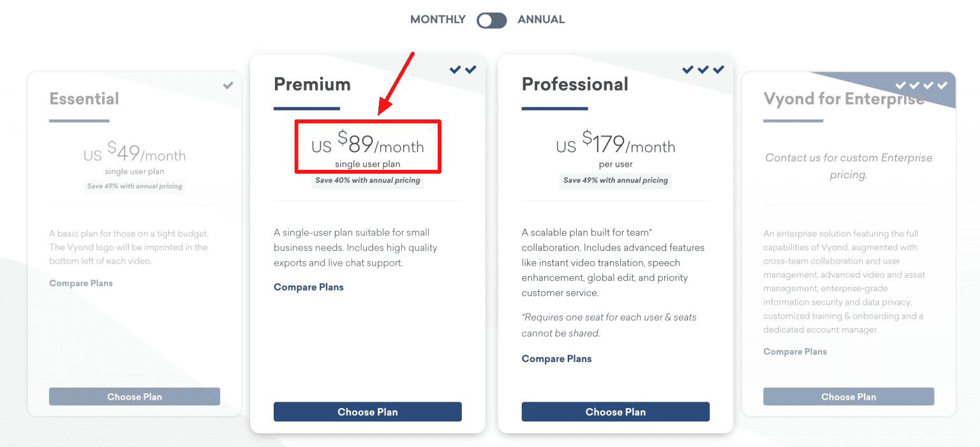Select the ANNUAL billing label
This screenshot has width=980, height=447.
541,20
